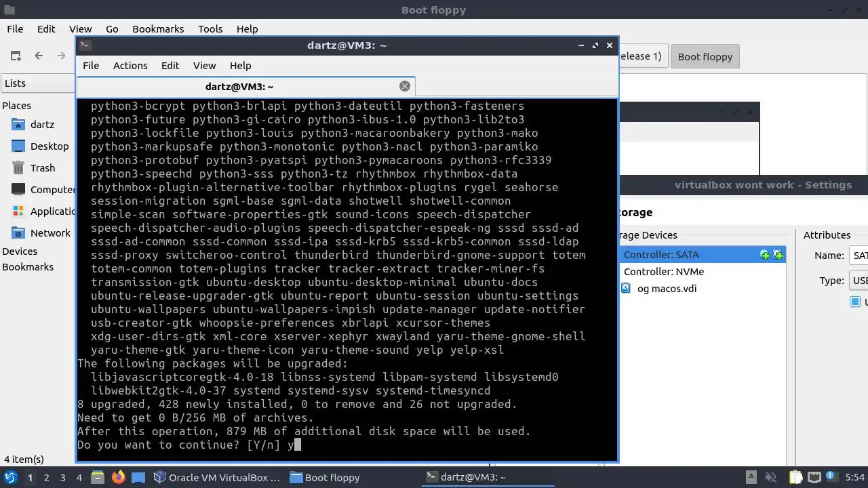Image resolution: width=868 pixels, height=488 pixels.
Task: Click the controller Name input field
Action: point(859,256)
